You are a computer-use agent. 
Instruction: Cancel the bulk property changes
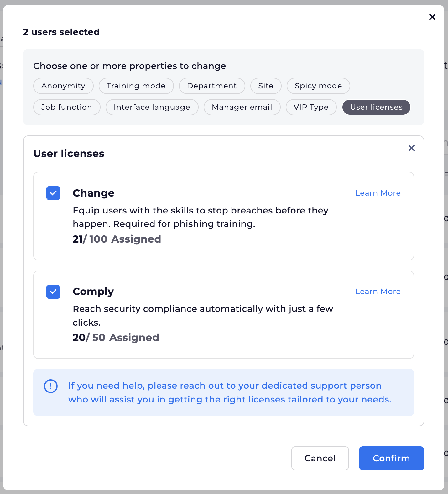click(320, 458)
